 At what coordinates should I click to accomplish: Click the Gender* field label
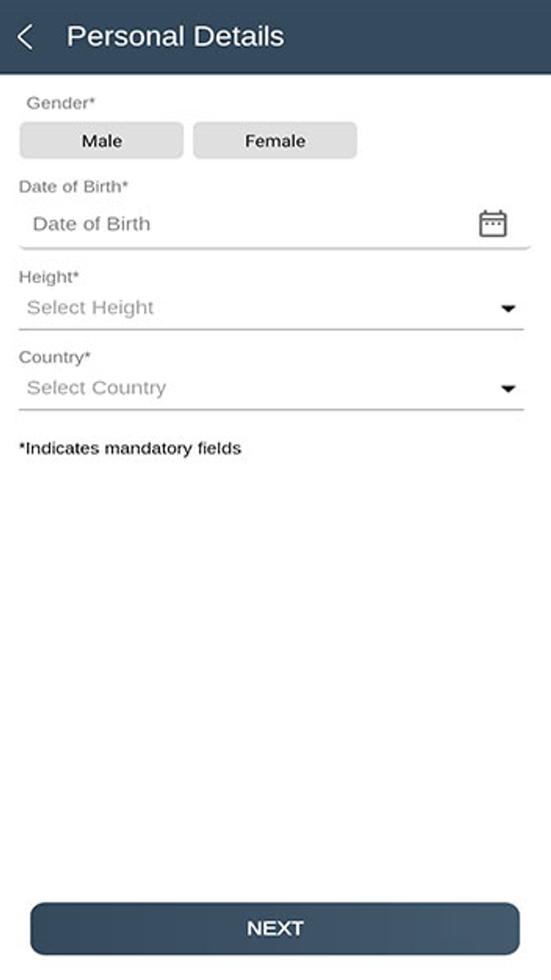click(x=61, y=104)
